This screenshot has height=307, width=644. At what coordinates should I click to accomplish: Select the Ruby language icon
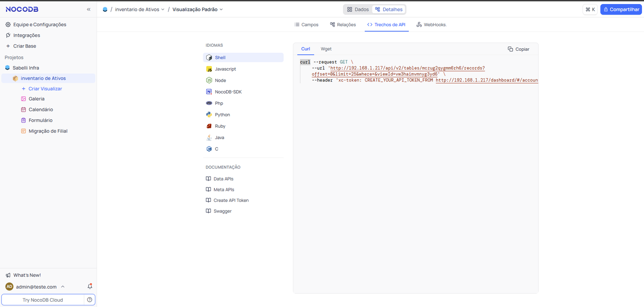pos(209,126)
